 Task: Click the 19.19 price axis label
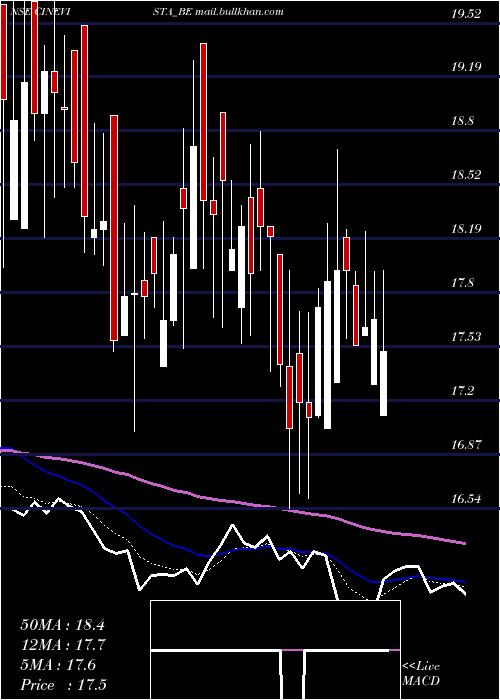coord(467,67)
